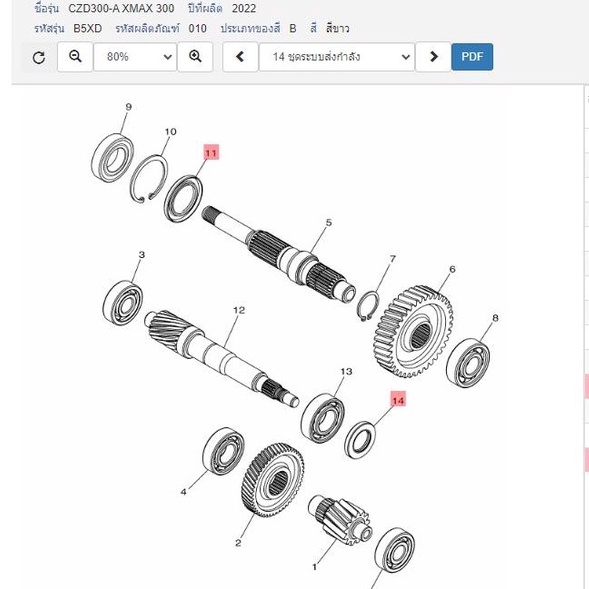Viewport: 589px width, 589px height.
Task: Zoom in with the magnifier plus icon
Action: coord(195,57)
